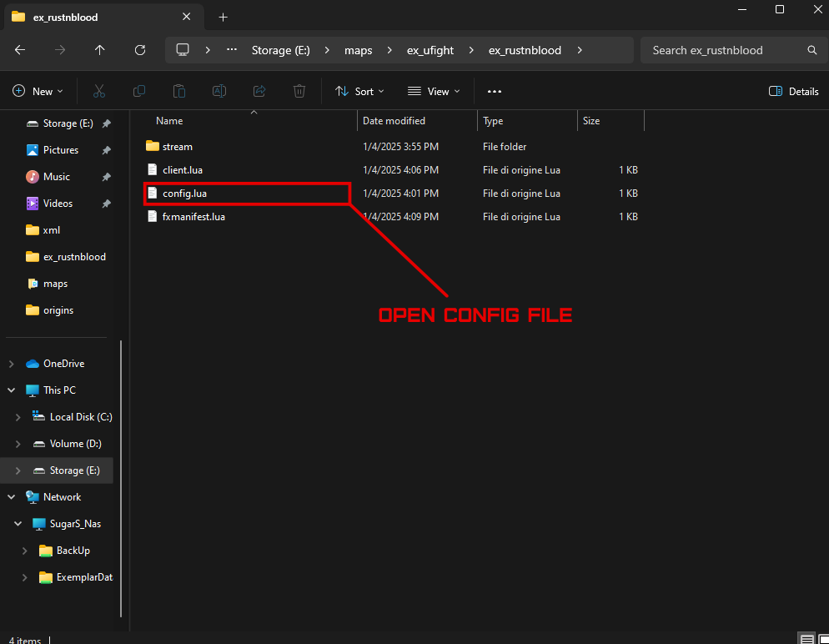This screenshot has width=829, height=644.
Task: Select Storage (E:) breadcrumb segment
Action: [281, 50]
